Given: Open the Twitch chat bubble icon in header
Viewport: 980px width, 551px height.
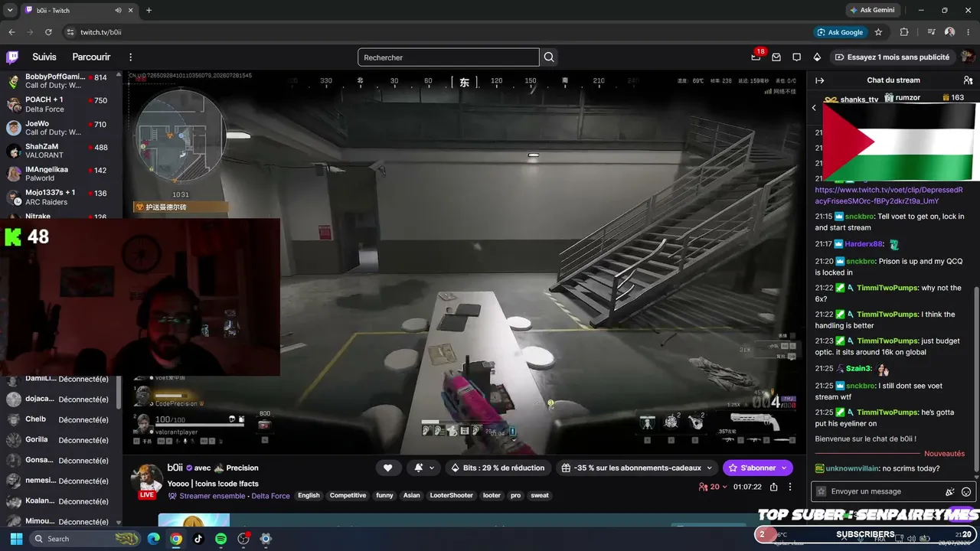Looking at the screenshot, I should click(x=796, y=57).
